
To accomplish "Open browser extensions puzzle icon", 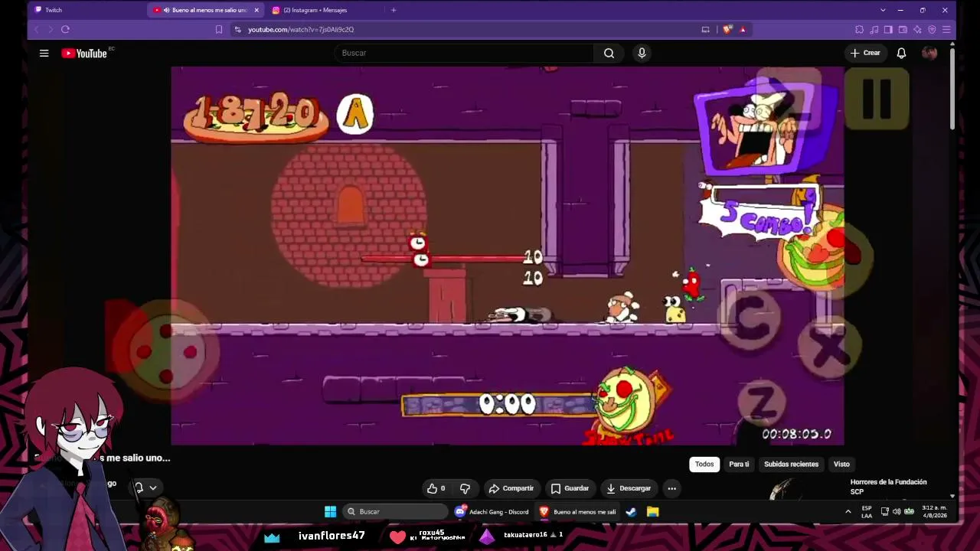I will click(859, 29).
